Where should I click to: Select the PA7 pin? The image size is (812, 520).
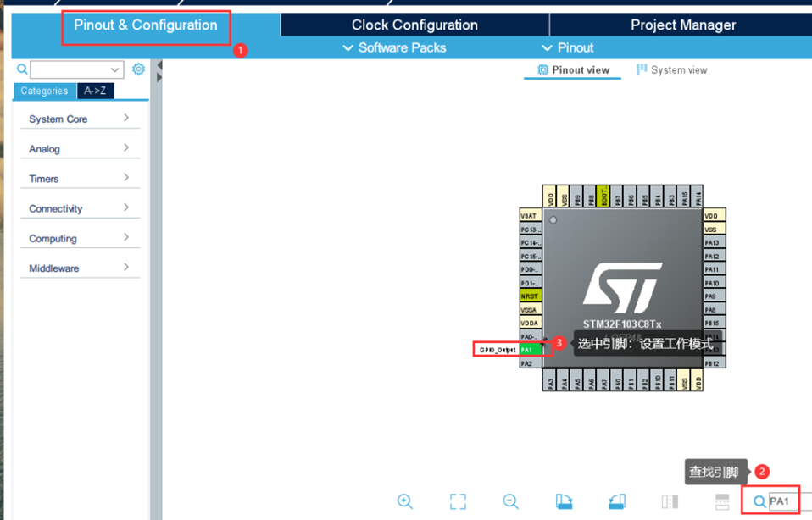603,380
